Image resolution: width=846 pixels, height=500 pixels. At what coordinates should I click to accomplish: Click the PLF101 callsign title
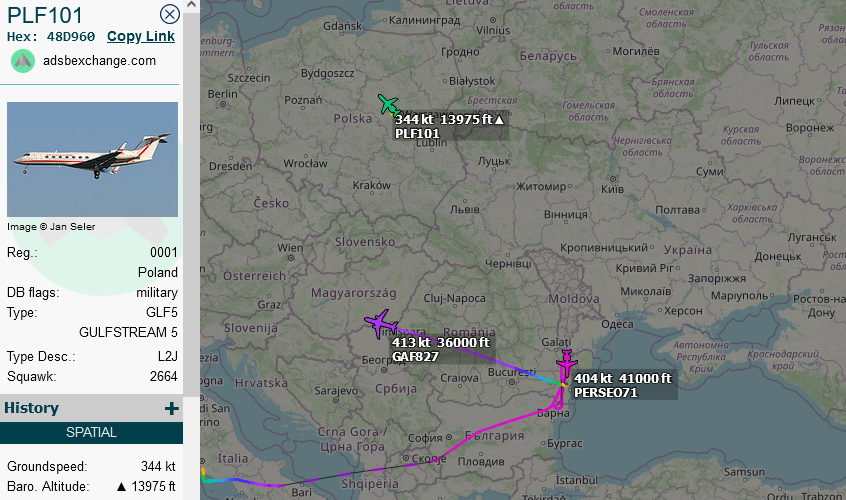[x=45, y=15]
